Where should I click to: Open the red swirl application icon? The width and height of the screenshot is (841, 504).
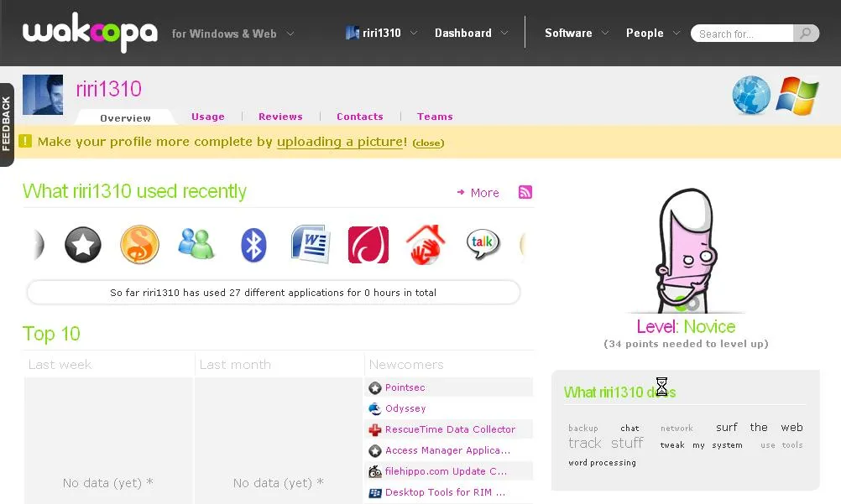coord(368,245)
